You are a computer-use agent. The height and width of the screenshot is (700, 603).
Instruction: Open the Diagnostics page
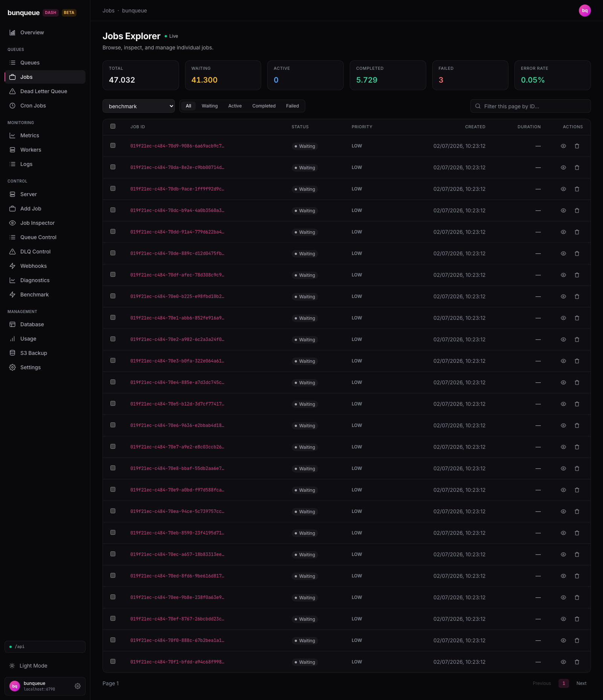[45, 280]
